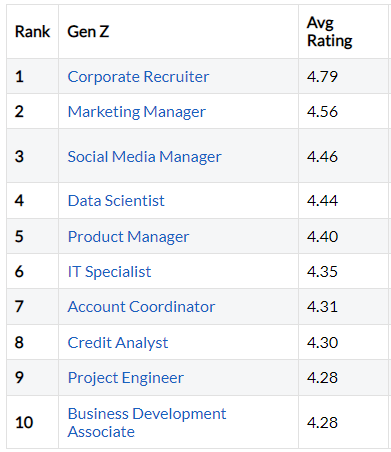The height and width of the screenshot is (452, 391).
Task: Select the 4.44 rating cell
Action: 345,201
